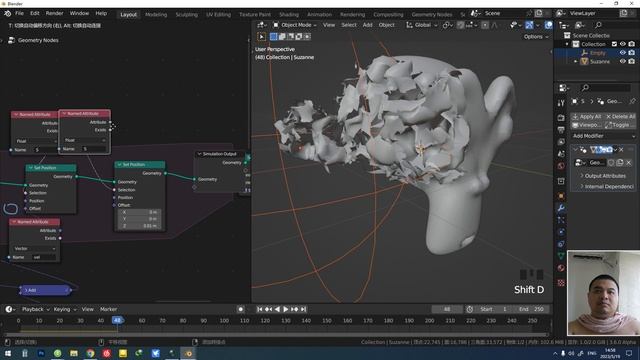The width and height of the screenshot is (640, 360).
Task: Pin the properties editor context
Action: (x=632, y=101)
